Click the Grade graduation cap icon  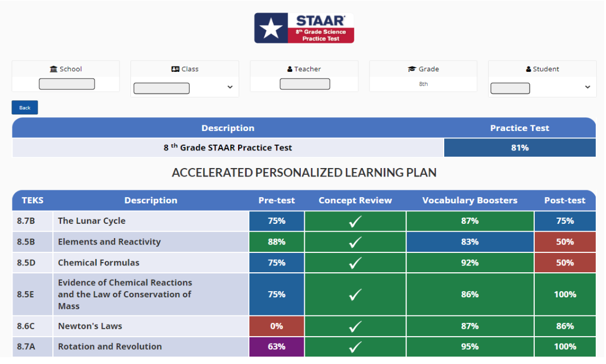coord(412,69)
